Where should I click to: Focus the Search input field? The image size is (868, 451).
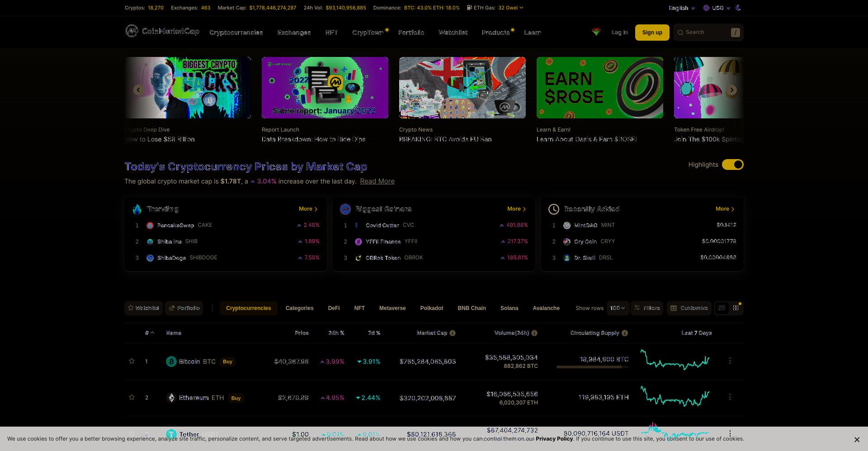click(x=708, y=33)
